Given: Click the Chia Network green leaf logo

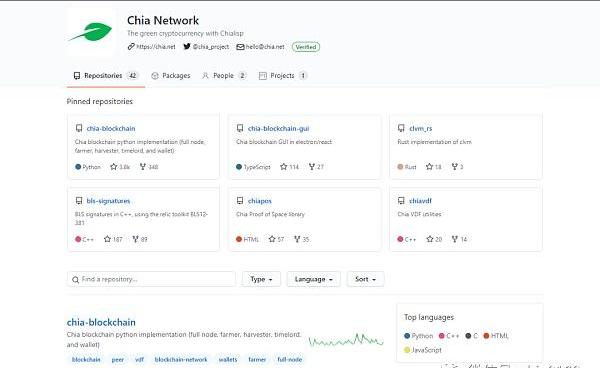Looking at the screenshot, I should tap(91, 32).
